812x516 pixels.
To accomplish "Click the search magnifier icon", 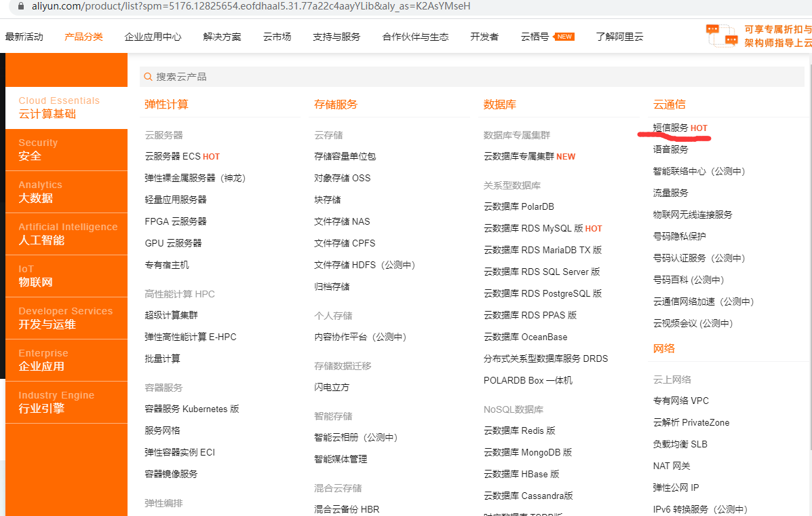I will [x=148, y=77].
